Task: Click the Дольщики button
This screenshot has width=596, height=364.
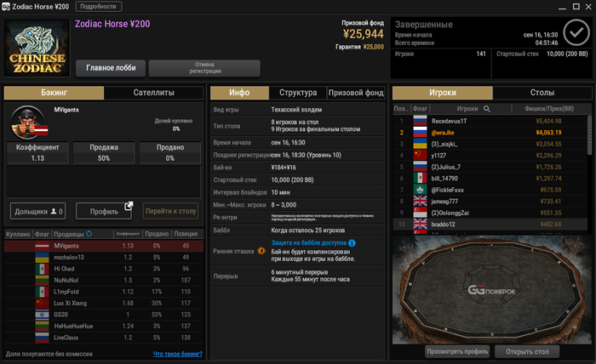Action: (38, 212)
